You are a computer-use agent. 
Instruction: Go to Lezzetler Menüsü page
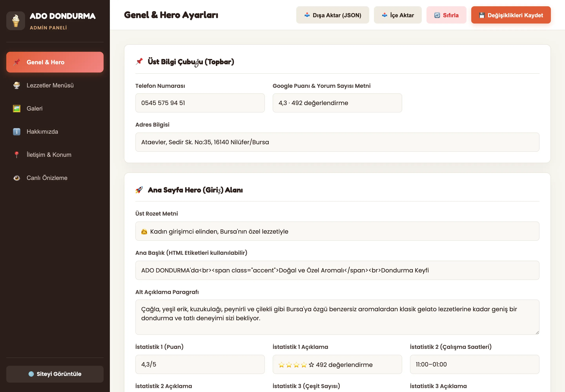pos(55,85)
